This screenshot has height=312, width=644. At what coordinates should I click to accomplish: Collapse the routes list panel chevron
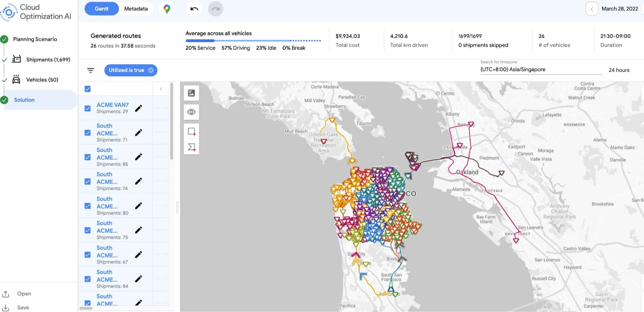[161, 89]
